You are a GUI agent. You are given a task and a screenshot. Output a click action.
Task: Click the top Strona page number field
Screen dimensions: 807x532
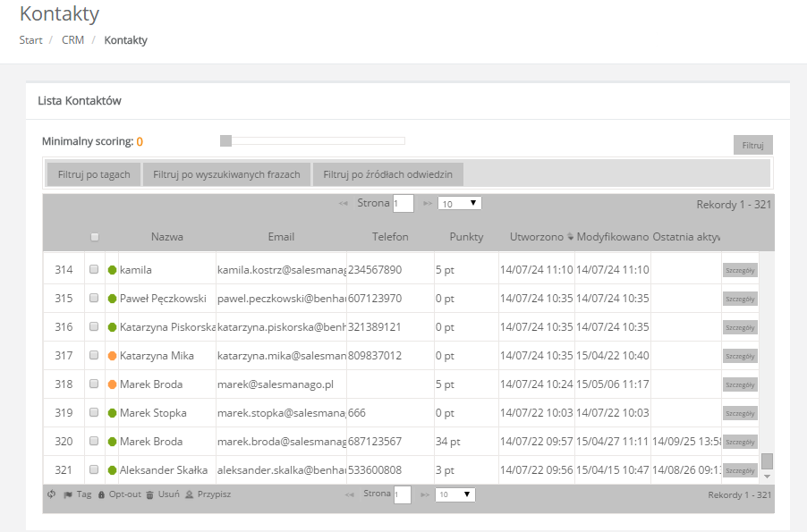[x=403, y=203]
